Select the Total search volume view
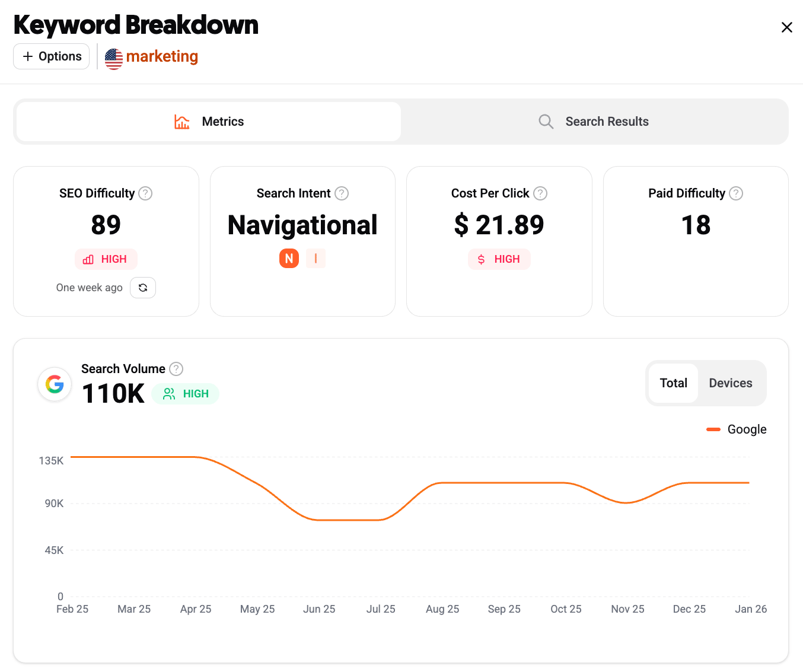 (673, 383)
